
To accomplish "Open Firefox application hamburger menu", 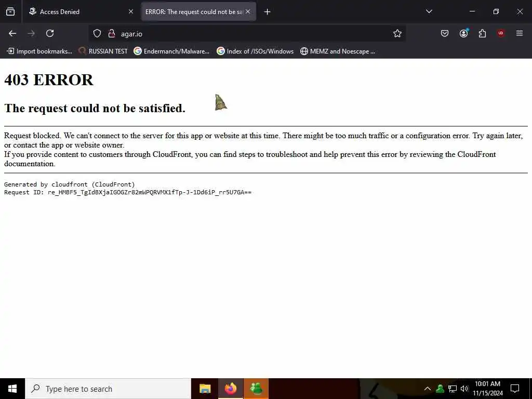I will tap(520, 33).
